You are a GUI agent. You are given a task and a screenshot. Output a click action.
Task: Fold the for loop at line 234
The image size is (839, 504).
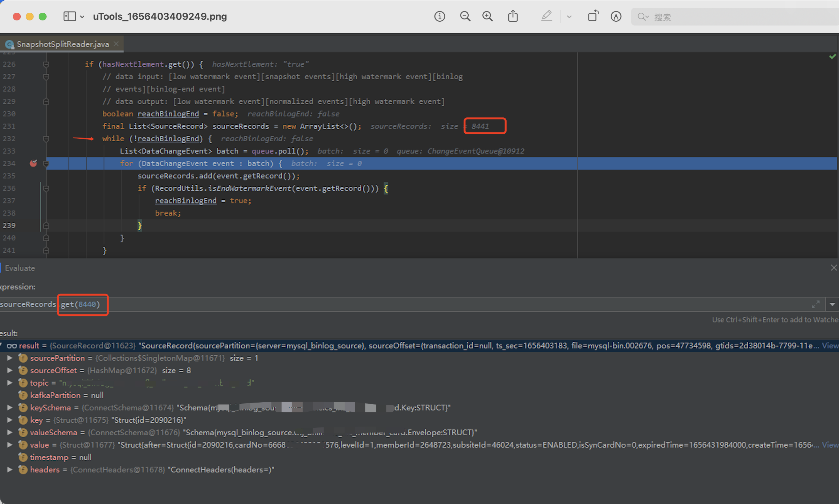(46, 163)
